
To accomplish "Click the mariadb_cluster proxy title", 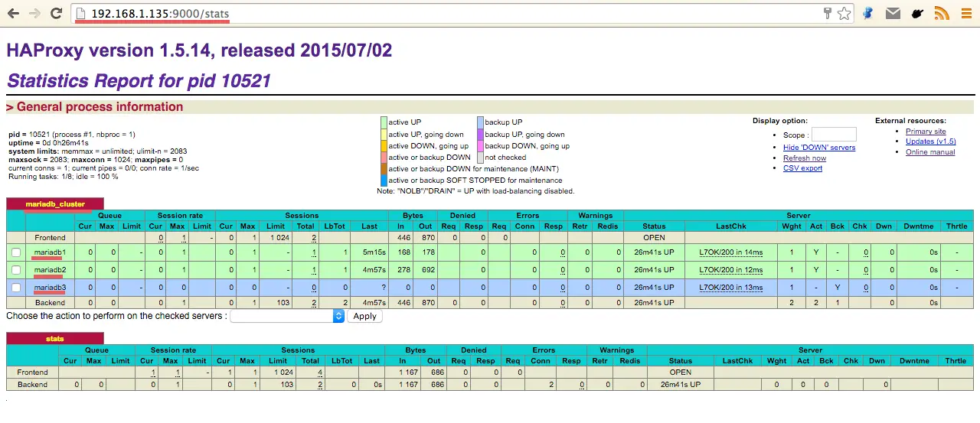I will point(55,204).
